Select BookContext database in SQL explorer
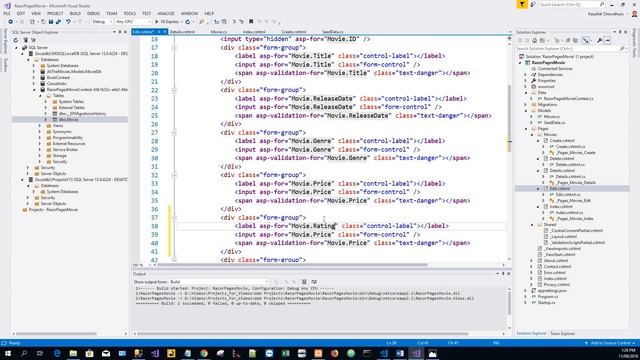The height and width of the screenshot is (360, 640). click(x=58, y=78)
